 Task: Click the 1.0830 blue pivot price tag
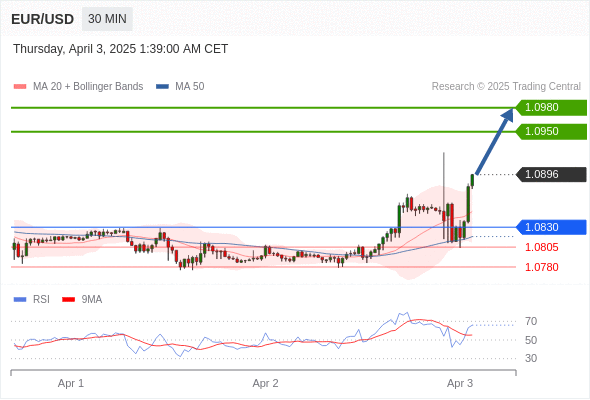point(551,227)
